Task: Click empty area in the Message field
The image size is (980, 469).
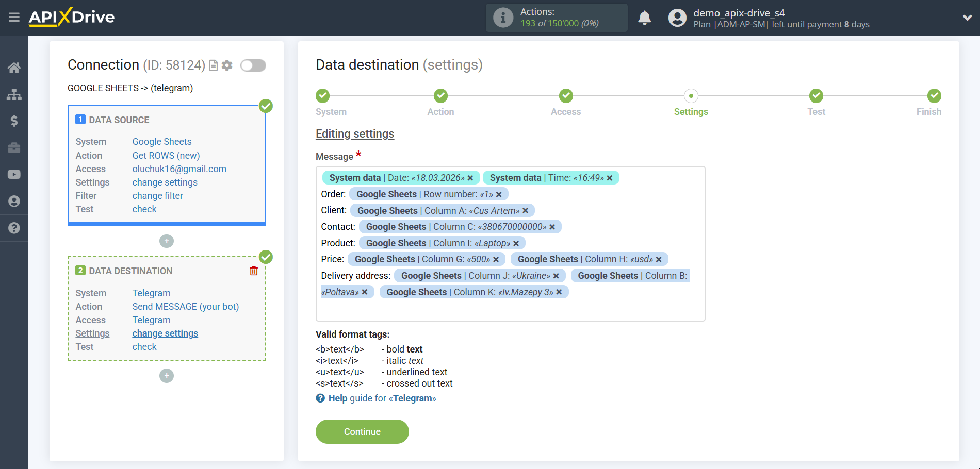Action: tap(510, 309)
